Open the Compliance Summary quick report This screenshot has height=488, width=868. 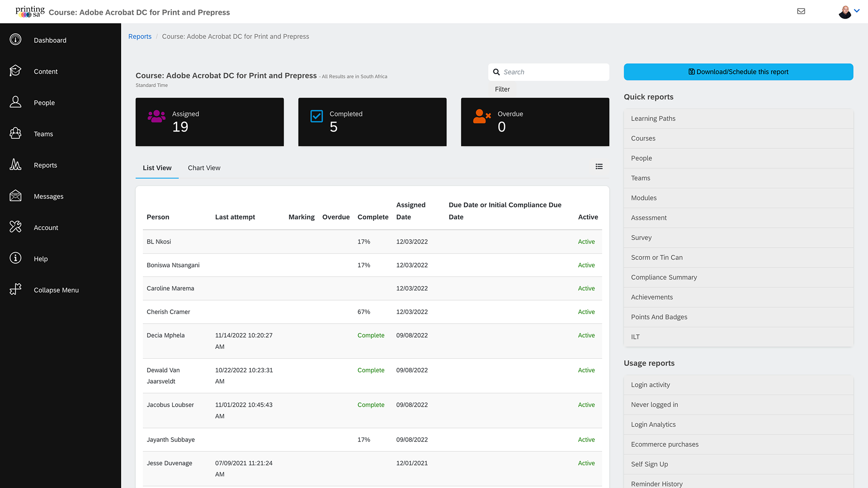pos(738,277)
